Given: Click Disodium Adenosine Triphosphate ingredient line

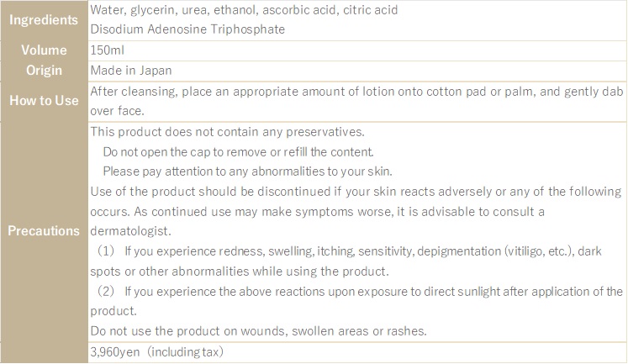Looking at the screenshot, I should (187, 29).
